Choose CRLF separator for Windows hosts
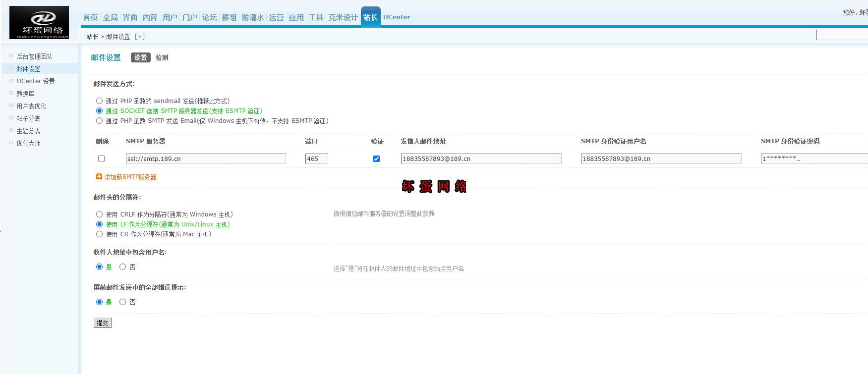 (x=100, y=214)
